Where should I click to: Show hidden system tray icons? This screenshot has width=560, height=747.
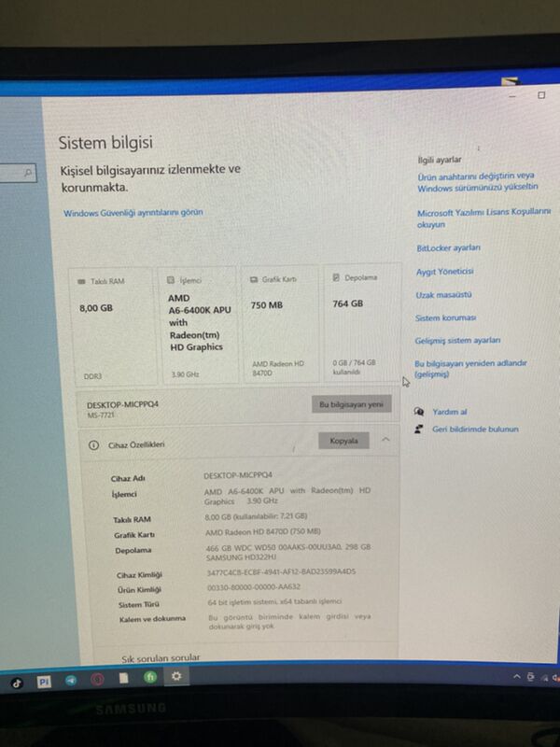pyautogui.click(x=517, y=676)
